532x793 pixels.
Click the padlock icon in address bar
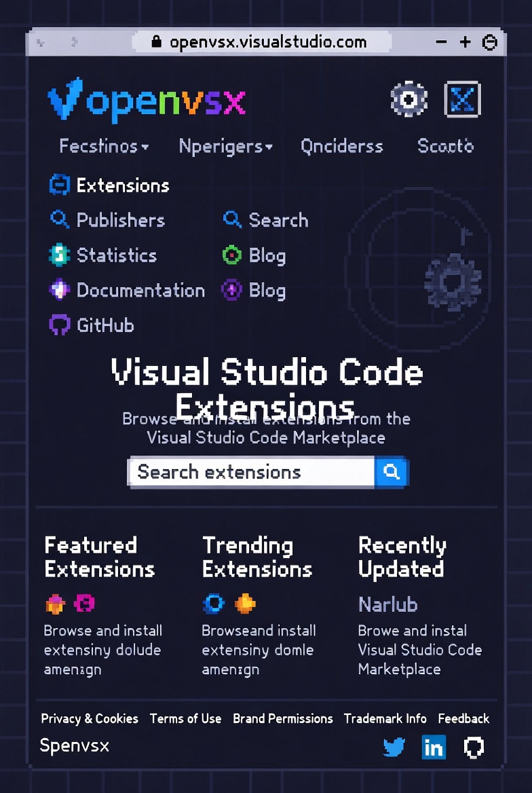157,41
